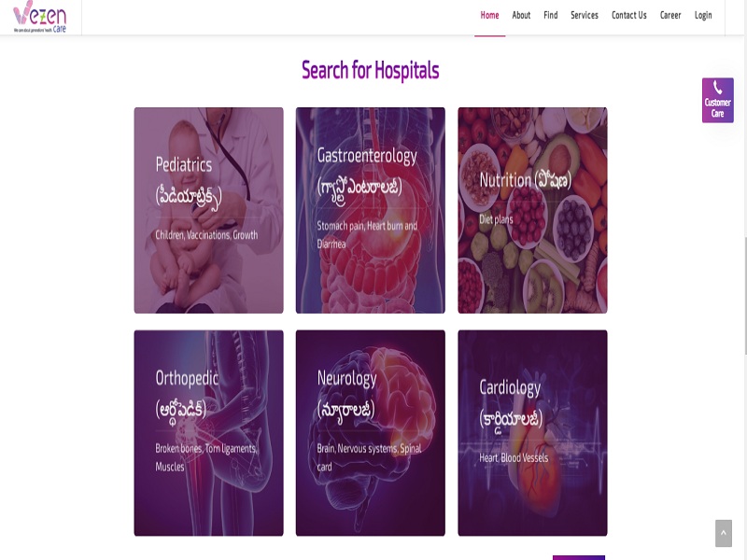747x560 pixels.
Task: Open the Neurology specialty card
Action: click(371, 433)
